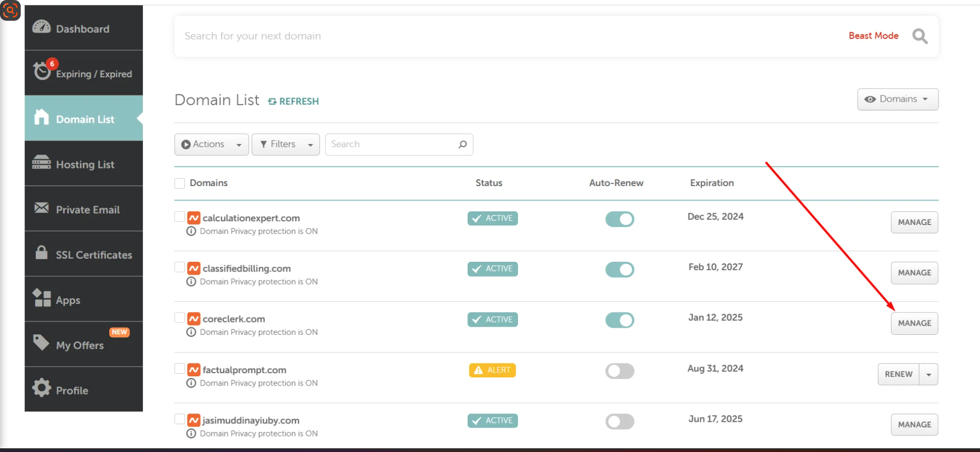Expand the arrow next to the RENEW button

pos(929,375)
